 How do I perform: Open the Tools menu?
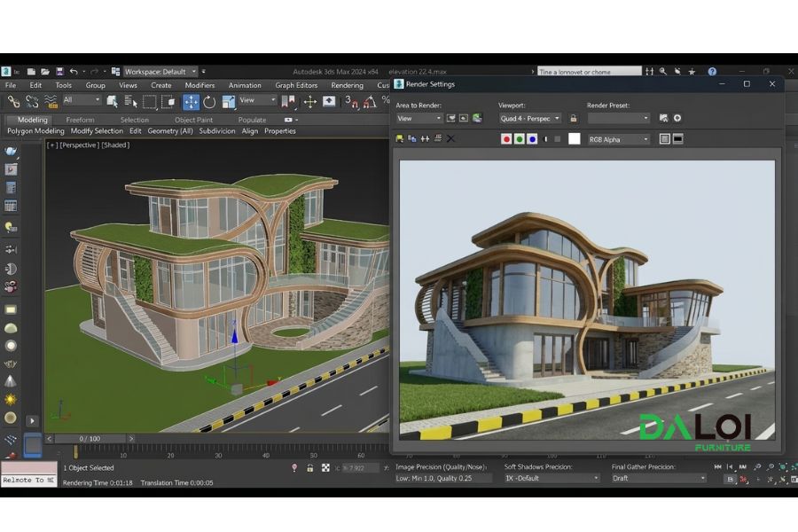click(64, 85)
